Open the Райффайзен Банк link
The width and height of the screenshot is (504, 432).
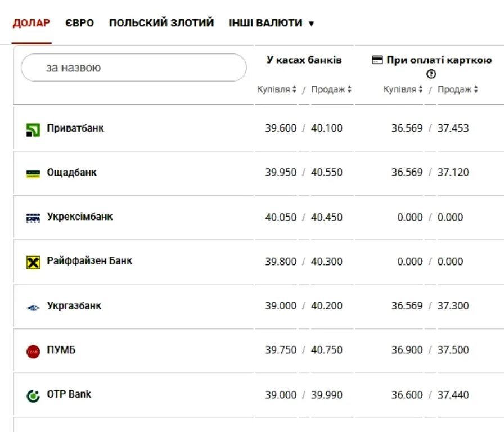[89, 261]
